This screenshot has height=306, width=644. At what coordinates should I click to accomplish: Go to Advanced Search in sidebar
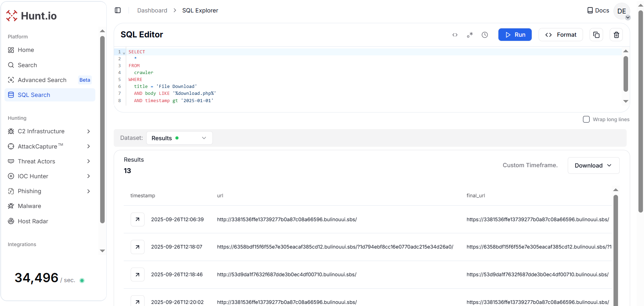42,80
